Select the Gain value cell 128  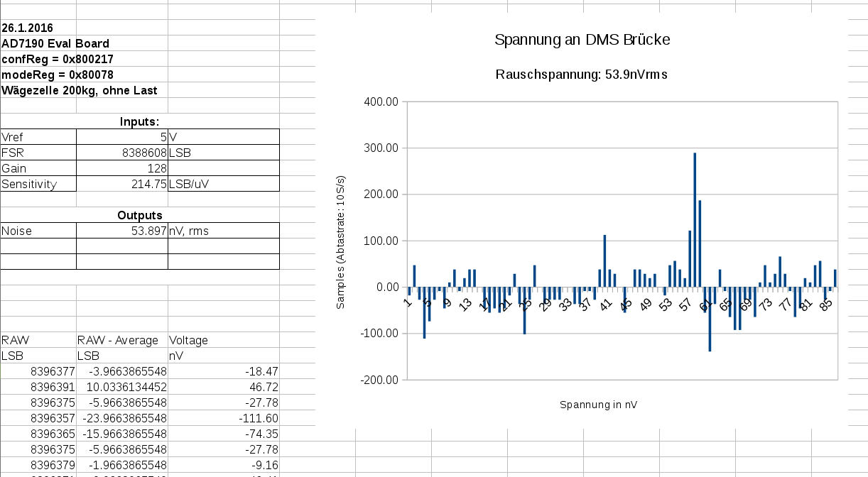pos(121,168)
